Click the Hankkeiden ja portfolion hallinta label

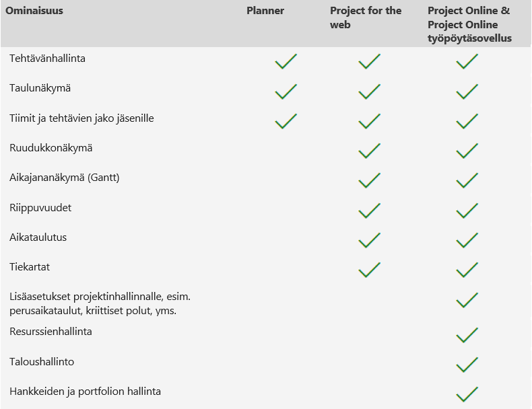tap(85, 391)
